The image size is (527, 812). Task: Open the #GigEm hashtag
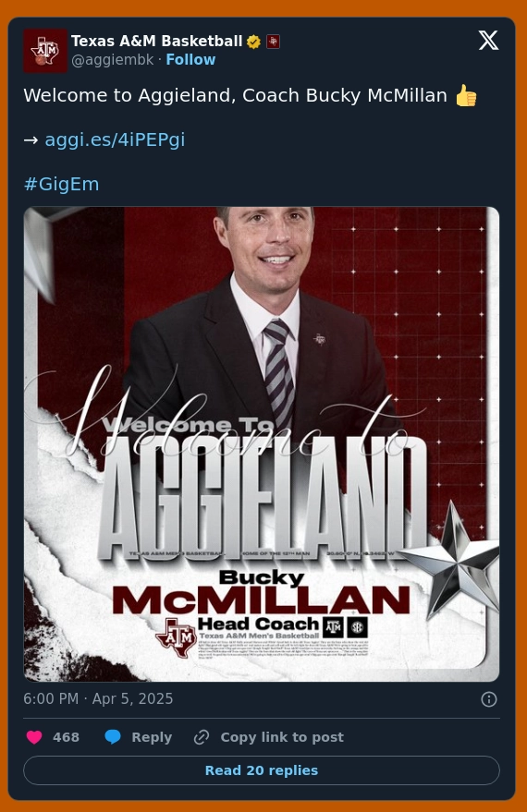(x=61, y=184)
